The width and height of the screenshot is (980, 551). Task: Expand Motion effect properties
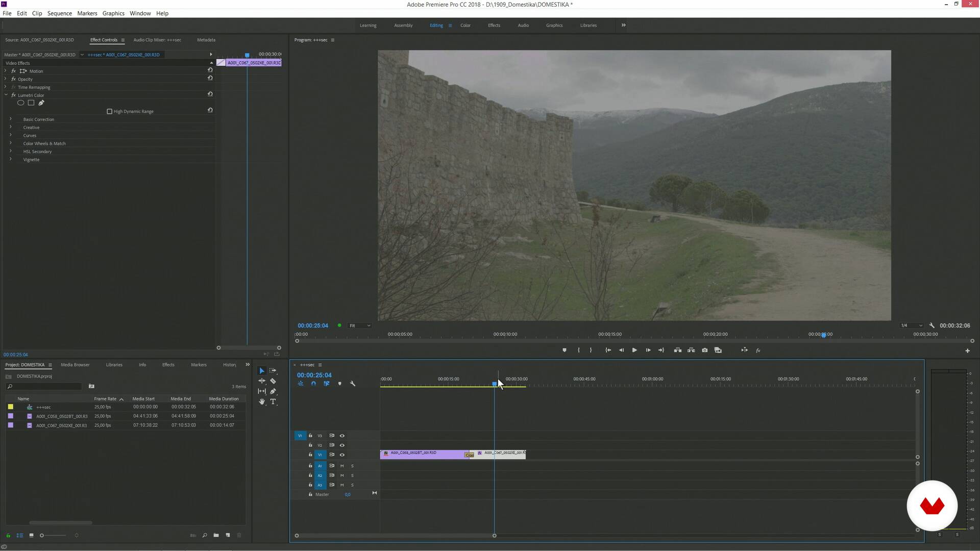(x=6, y=71)
